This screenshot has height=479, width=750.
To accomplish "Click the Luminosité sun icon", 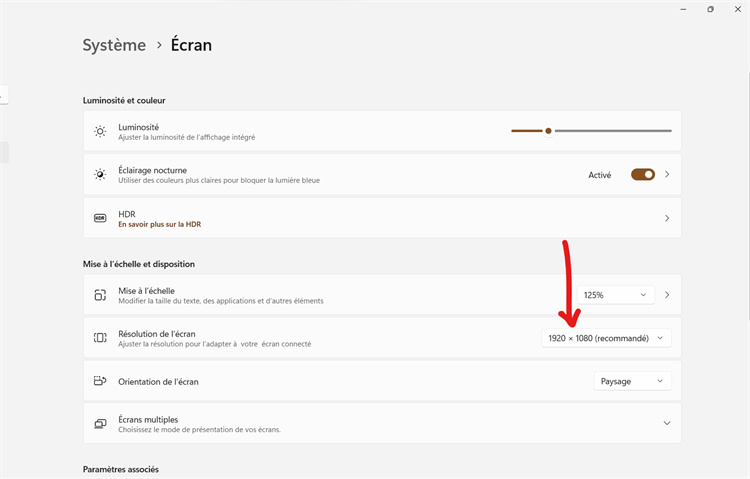I will point(100,131).
